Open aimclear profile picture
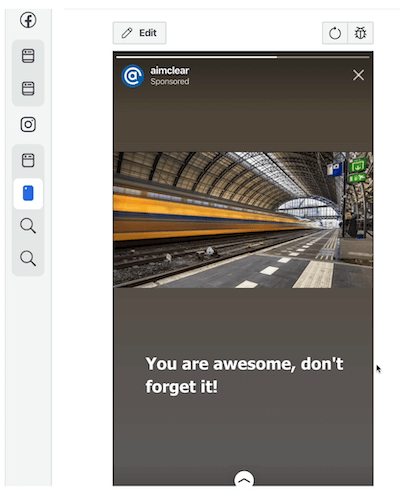This screenshot has width=400, height=499. (133, 76)
